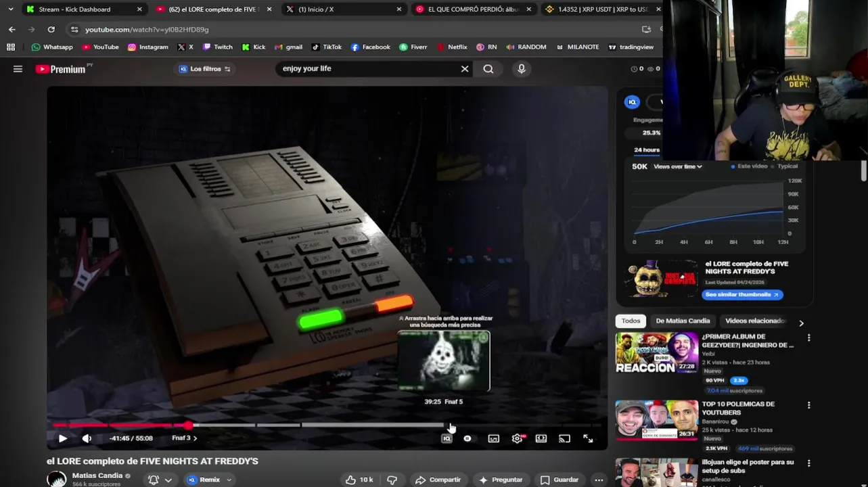
Task: Click the Play button on the video
Action: coord(63,438)
